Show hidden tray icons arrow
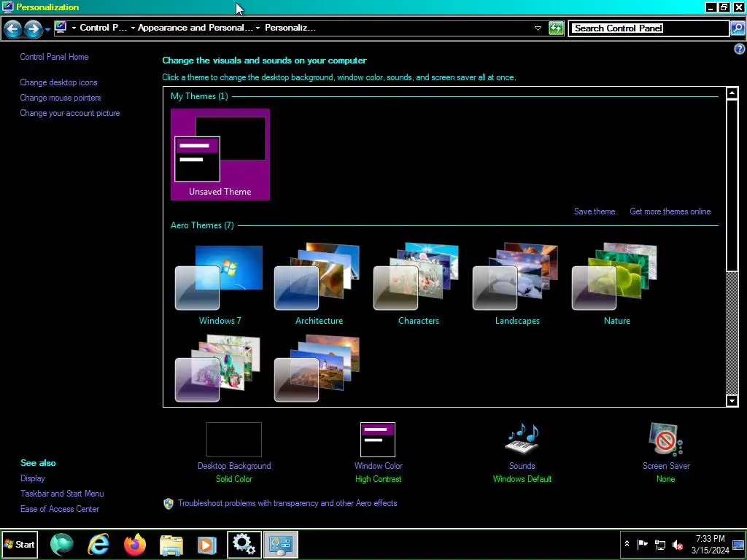Viewport: 747px width, 560px height. (x=627, y=544)
